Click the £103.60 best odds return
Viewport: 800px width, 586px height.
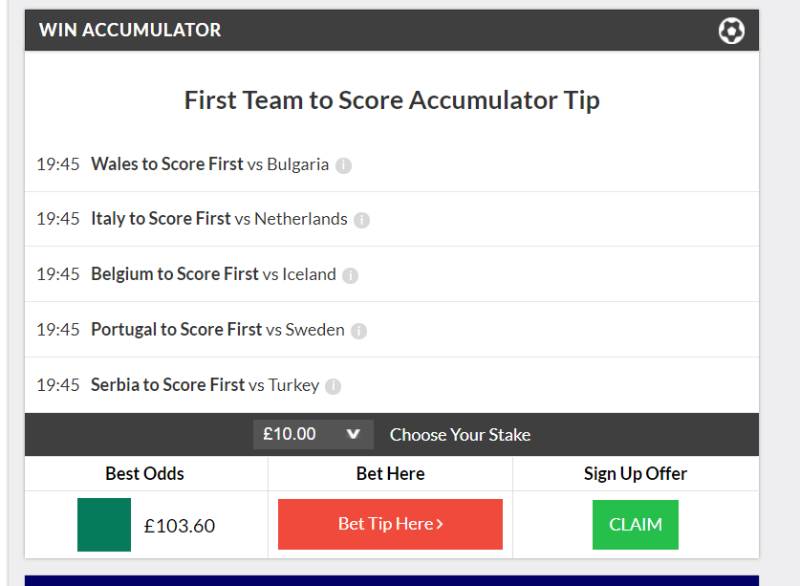(x=180, y=525)
